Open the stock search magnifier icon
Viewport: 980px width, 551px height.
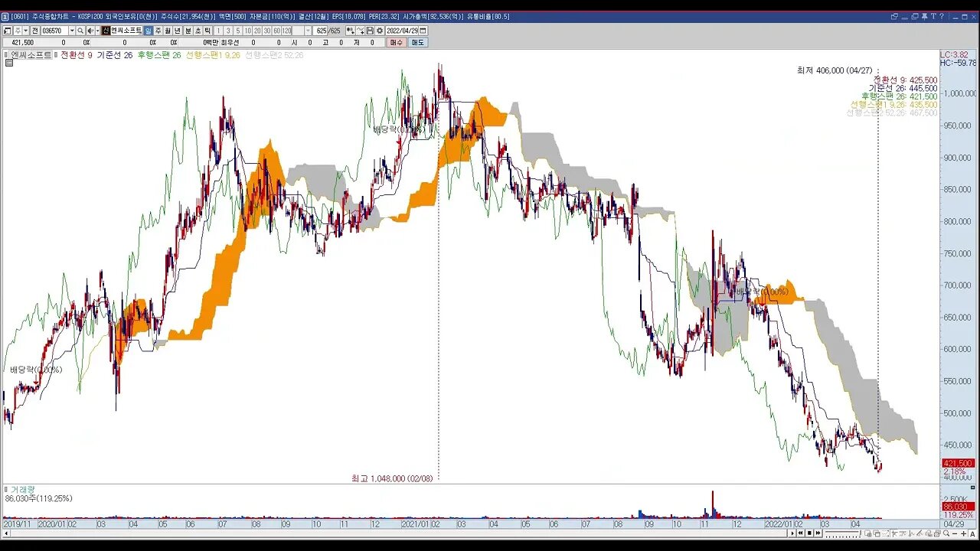80,31
